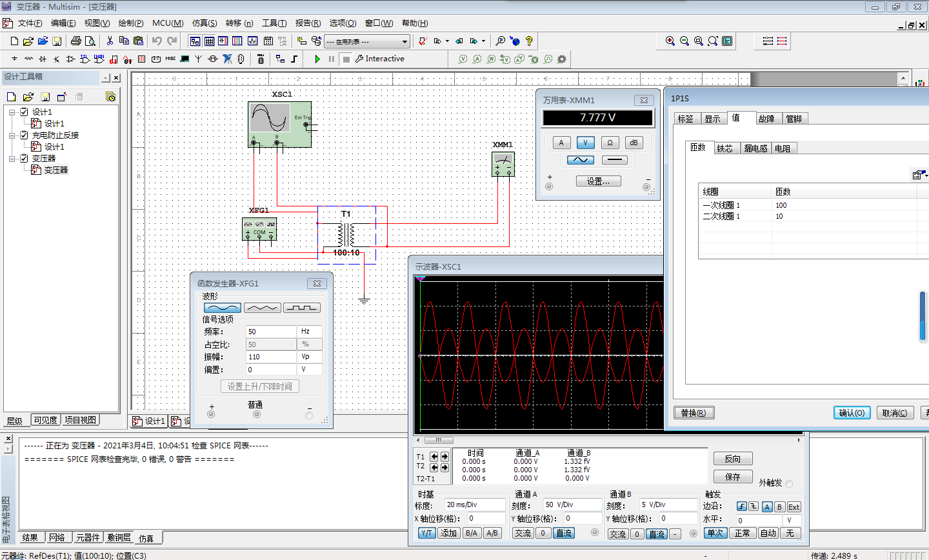This screenshot has width=929, height=560.
Task: Select square waveform on function generator XFG1
Action: point(301,307)
